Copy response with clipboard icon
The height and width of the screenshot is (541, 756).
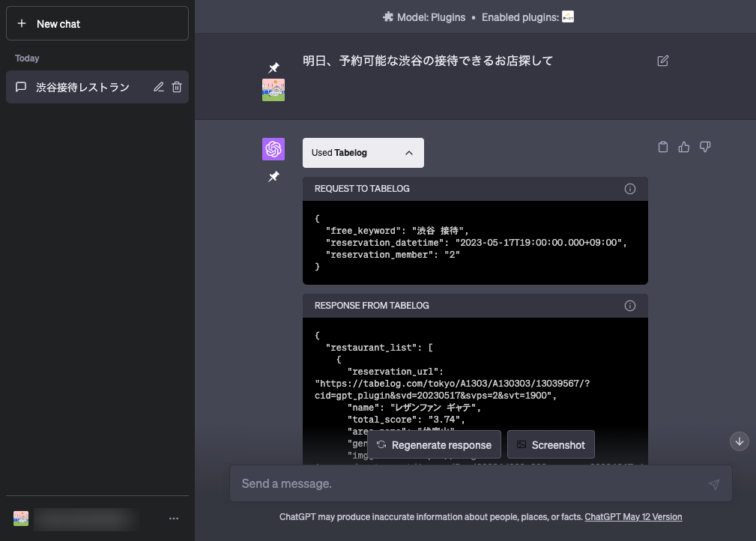point(662,147)
